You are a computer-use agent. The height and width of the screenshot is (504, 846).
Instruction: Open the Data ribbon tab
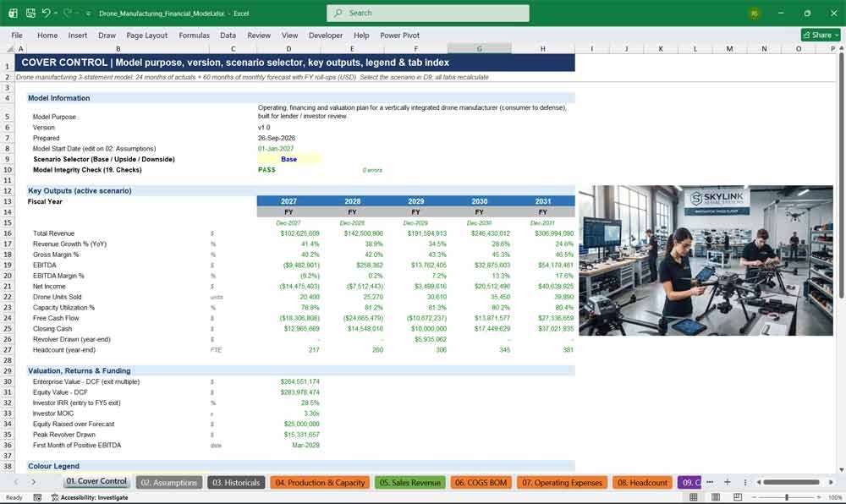pyautogui.click(x=228, y=35)
